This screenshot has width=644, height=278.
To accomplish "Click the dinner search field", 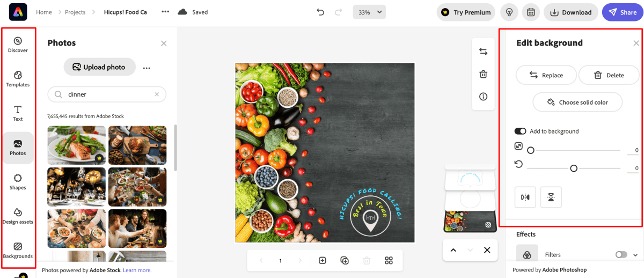I will pyautogui.click(x=107, y=94).
